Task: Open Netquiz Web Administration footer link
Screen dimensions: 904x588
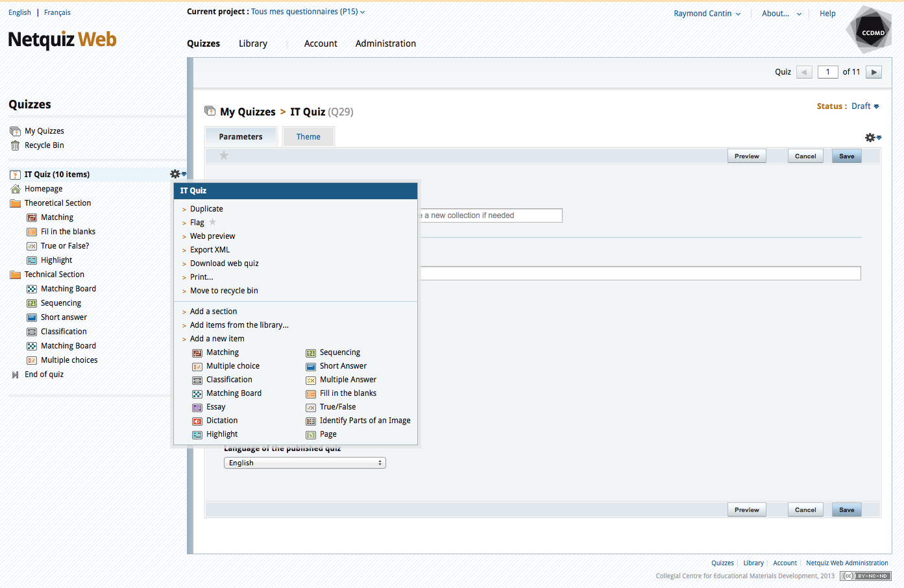Action: coord(847,563)
